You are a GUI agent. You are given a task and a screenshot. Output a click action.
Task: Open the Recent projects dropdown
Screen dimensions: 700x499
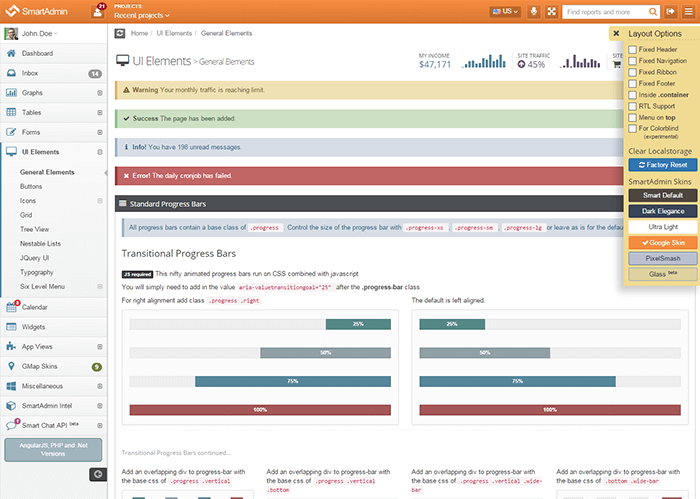(x=141, y=16)
